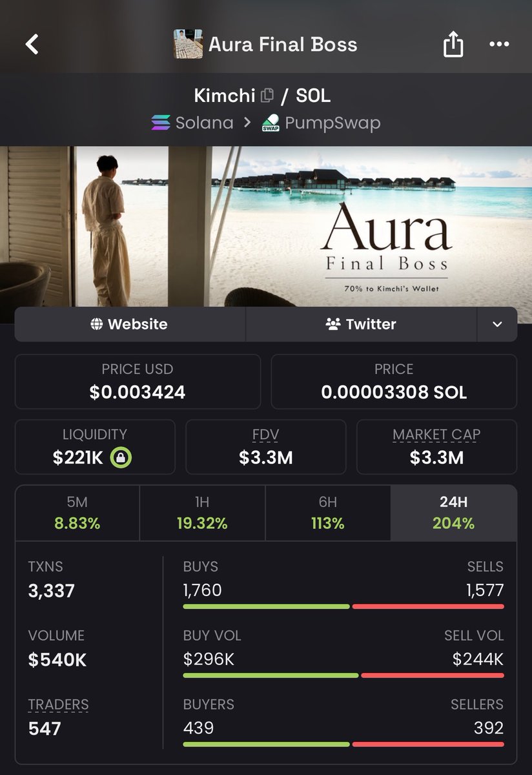This screenshot has width=532, height=775.
Task: Open the token Website button
Action: [x=130, y=324]
